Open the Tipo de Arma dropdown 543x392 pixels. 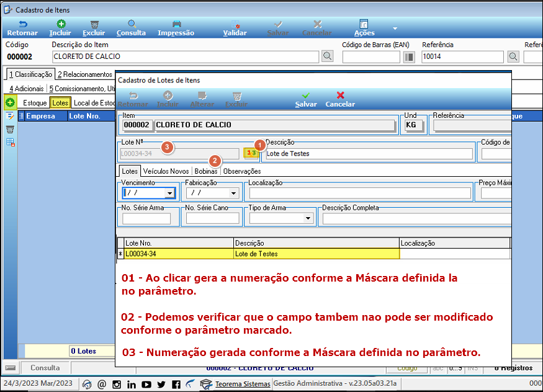pyautogui.click(x=307, y=218)
